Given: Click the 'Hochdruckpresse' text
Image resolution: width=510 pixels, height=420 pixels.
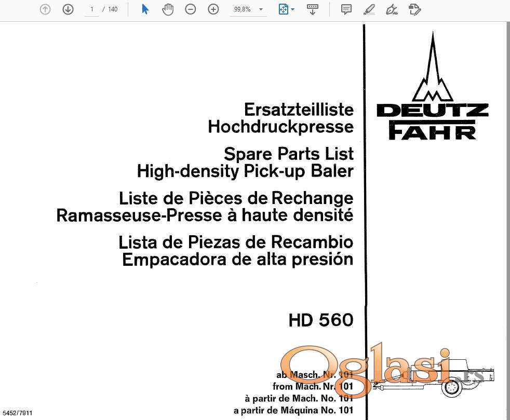Looking at the screenshot, I should [x=280, y=127].
